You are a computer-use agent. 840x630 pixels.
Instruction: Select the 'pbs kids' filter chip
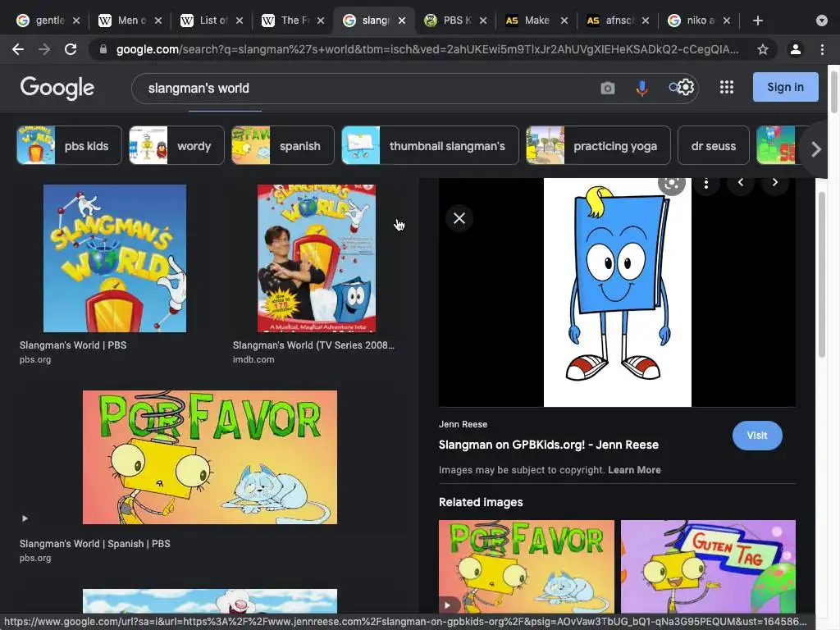pos(69,146)
